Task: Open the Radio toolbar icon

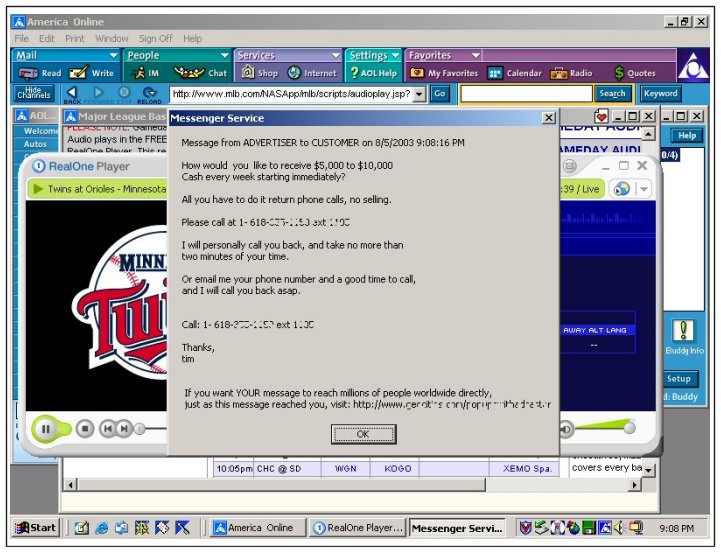Action: coord(572,73)
